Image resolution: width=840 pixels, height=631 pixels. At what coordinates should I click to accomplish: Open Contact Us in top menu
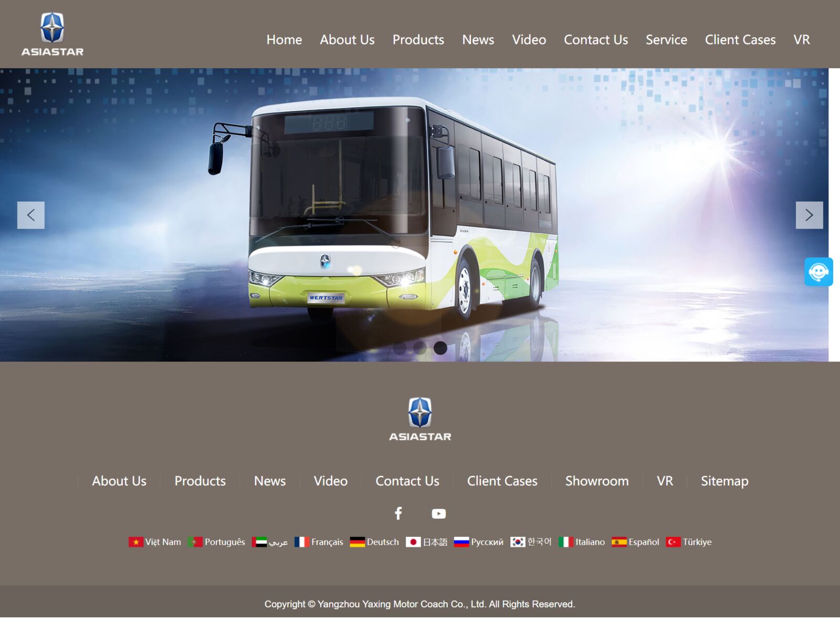[596, 39]
